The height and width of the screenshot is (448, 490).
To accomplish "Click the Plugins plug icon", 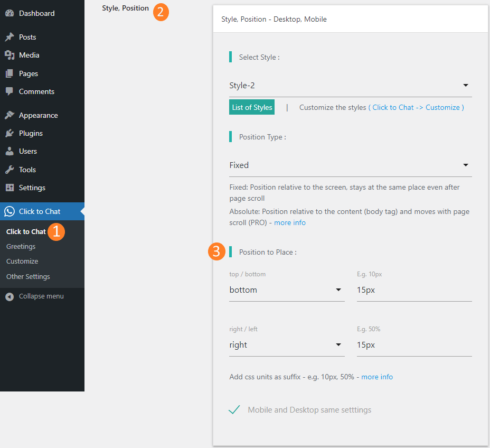I will click(x=10, y=133).
